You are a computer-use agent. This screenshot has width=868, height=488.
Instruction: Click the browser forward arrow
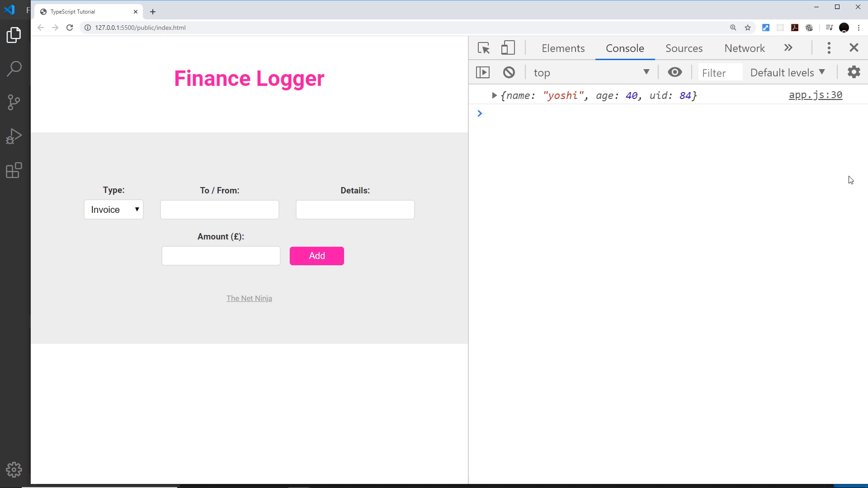point(55,28)
